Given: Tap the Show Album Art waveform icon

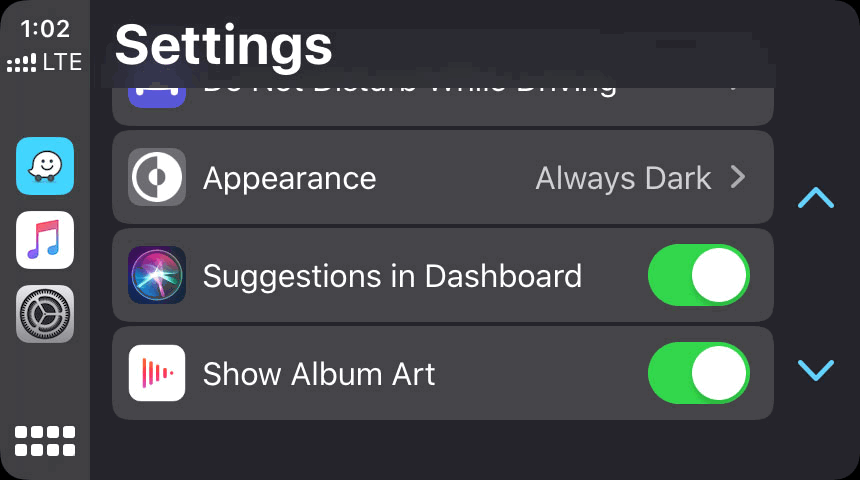Looking at the screenshot, I should tap(157, 373).
